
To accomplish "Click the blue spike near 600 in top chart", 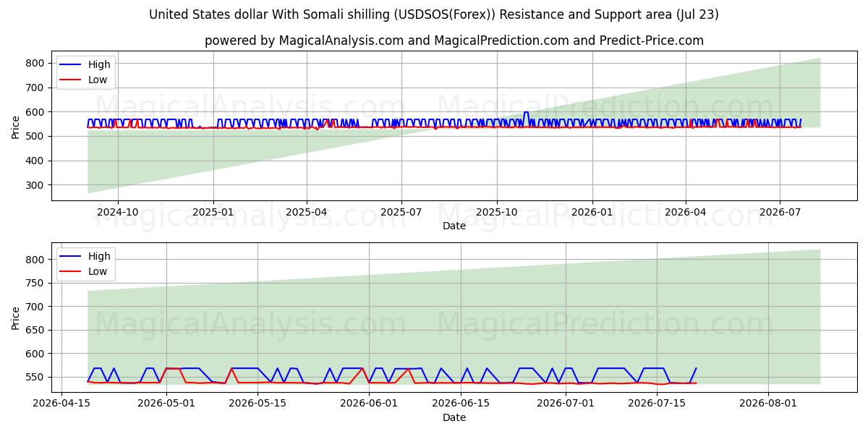I will pos(526,114).
